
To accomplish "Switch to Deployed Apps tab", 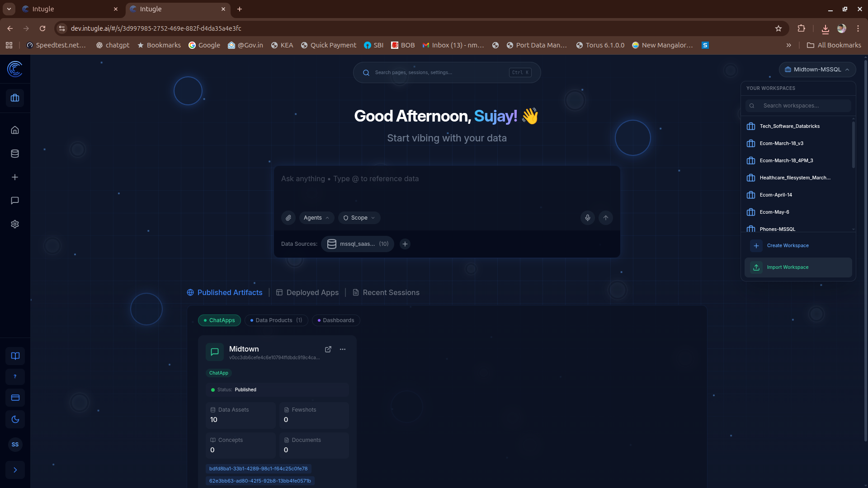I will coord(307,293).
